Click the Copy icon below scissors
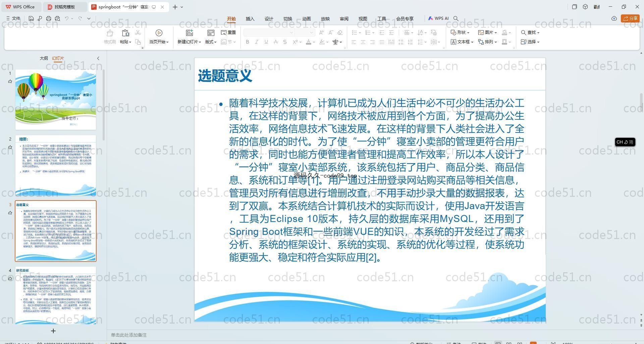Screen dimensions: 644x344 pyautogui.click(x=138, y=42)
